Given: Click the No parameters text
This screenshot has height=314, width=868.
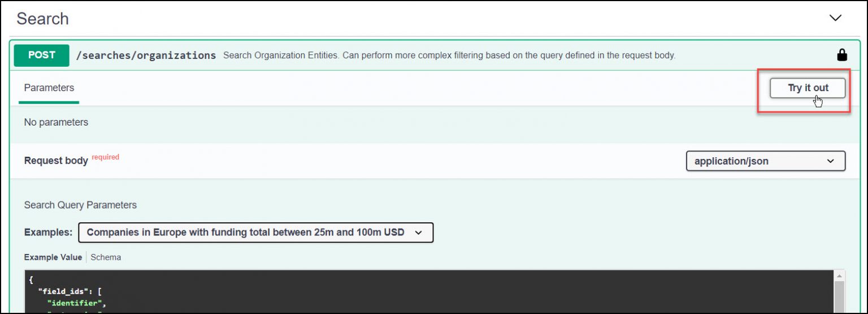Looking at the screenshot, I should pos(56,122).
